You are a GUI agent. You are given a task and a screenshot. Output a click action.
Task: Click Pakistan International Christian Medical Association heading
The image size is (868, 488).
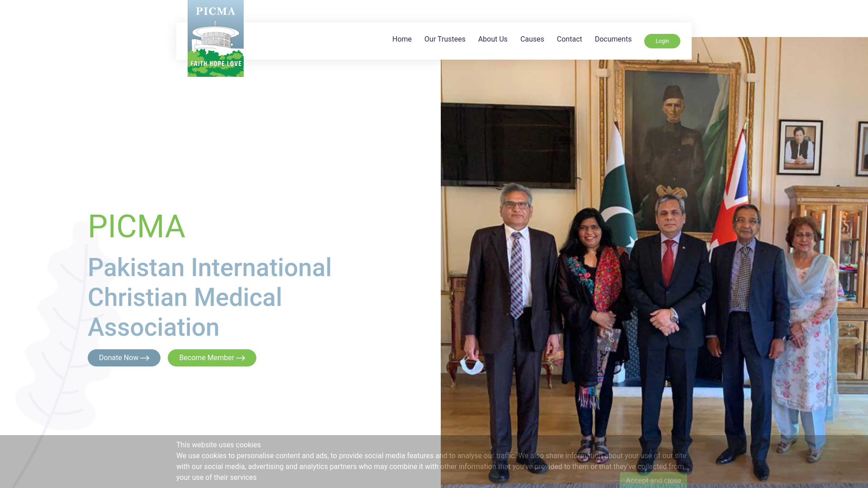[210, 297]
